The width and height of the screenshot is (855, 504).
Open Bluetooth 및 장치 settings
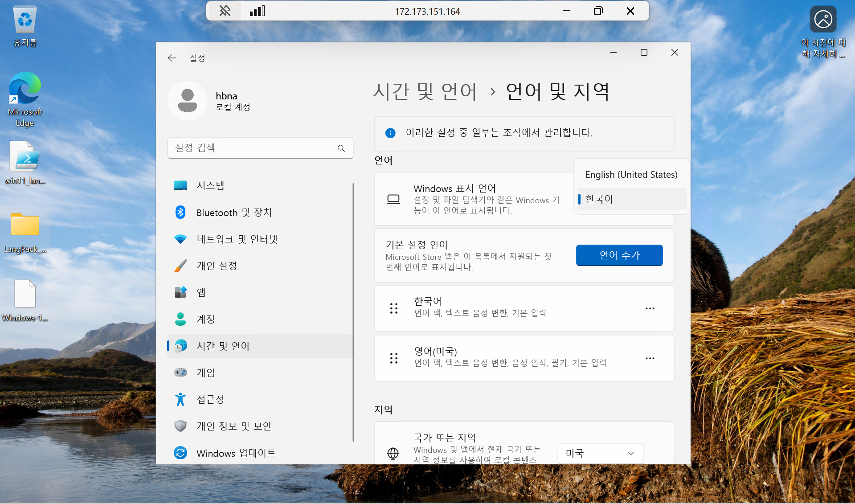[260, 212]
